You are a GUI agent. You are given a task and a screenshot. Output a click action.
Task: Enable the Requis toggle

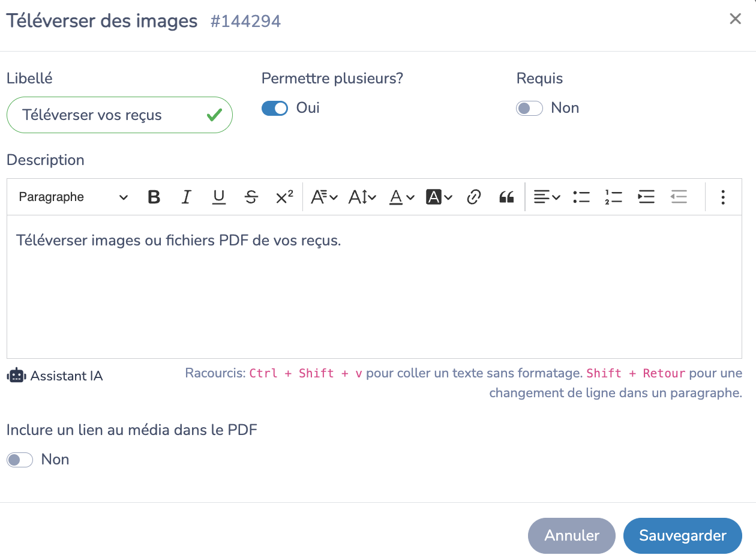[529, 108]
